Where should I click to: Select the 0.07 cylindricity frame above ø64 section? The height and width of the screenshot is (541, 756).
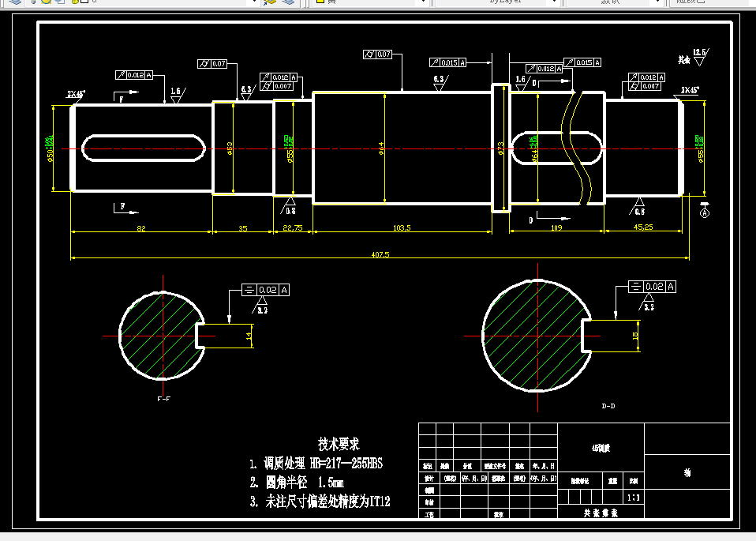377,54
